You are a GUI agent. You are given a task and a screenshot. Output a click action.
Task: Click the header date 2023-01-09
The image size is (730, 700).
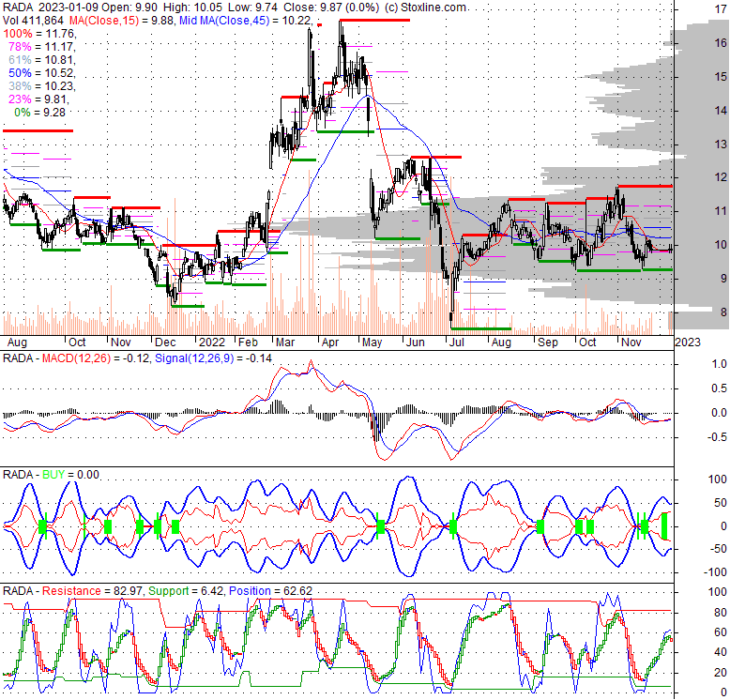click(68, 8)
